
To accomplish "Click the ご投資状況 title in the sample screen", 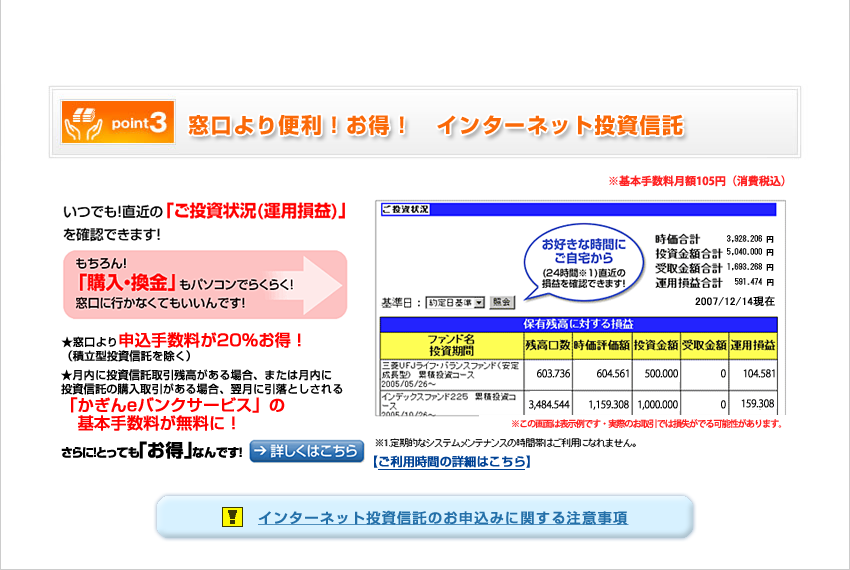I will (405, 209).
